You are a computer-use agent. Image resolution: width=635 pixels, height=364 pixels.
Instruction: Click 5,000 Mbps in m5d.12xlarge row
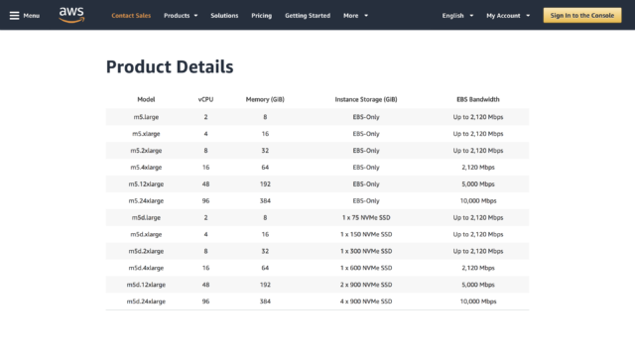tap(478, 285)
